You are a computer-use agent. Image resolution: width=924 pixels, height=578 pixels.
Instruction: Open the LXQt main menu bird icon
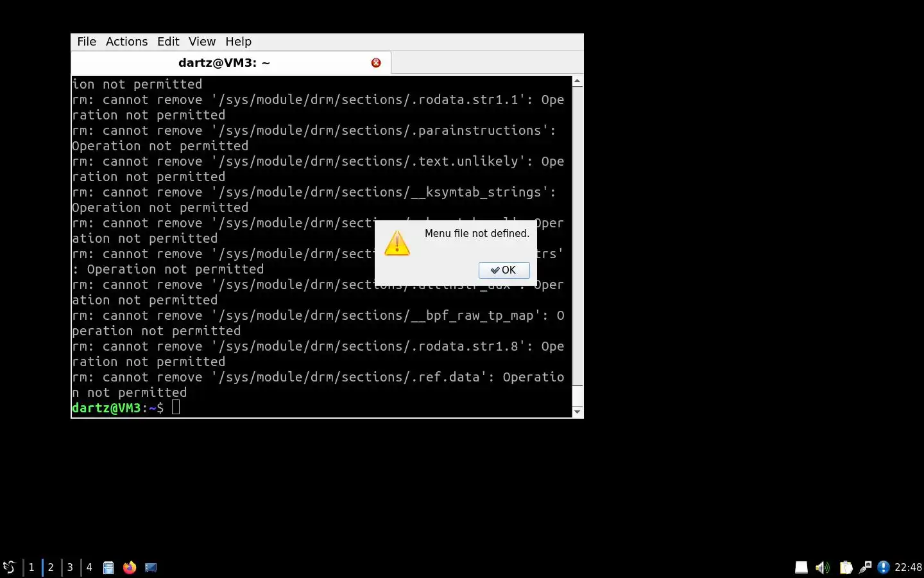(x=9, y=567)
